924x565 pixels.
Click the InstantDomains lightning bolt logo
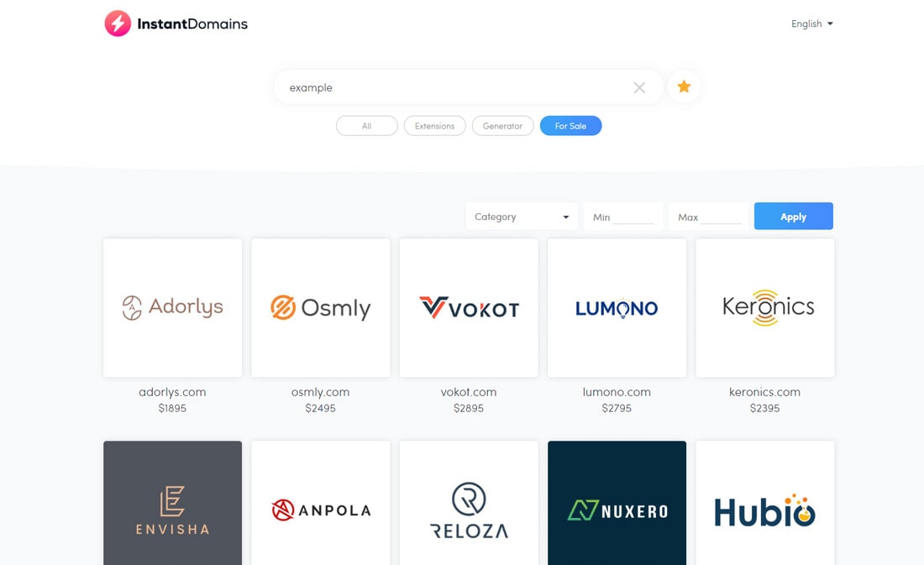click(x=118, y=24)
